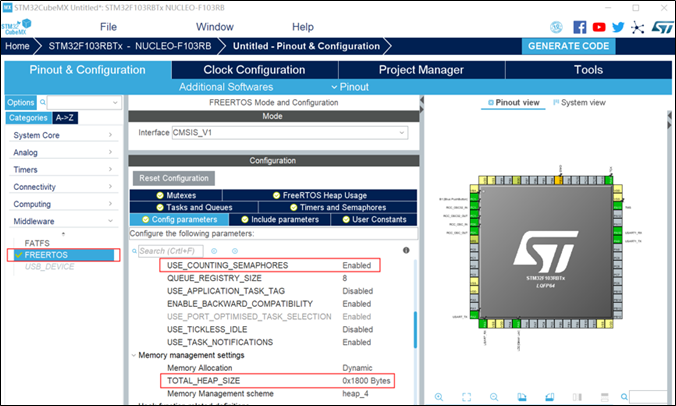
Task: Select the Config parameters tab
Action: click(x=179, y=219)
